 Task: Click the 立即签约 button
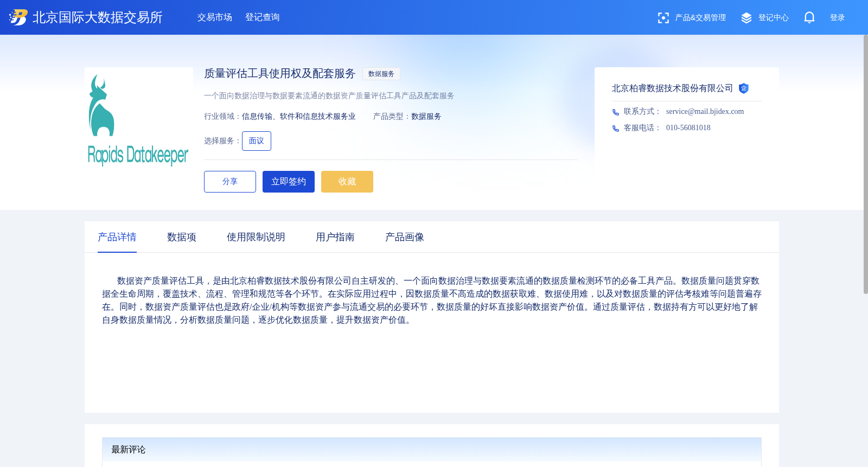point(289,182)
